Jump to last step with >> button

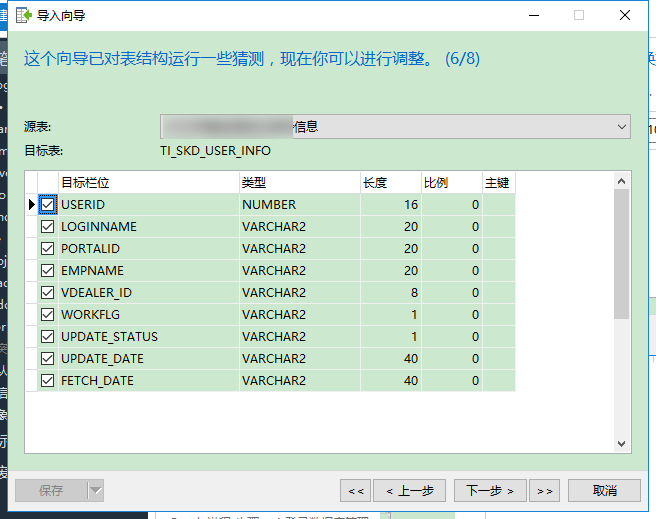point(544,491)
